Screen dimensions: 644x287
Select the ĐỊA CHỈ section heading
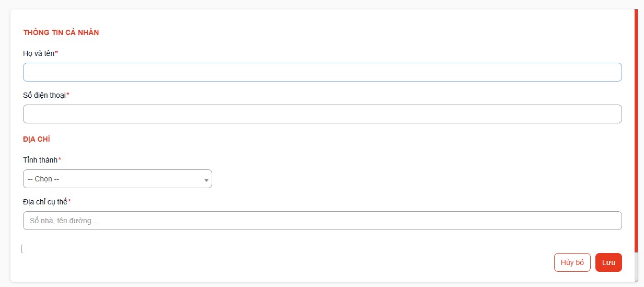click(x=37, y=139)
